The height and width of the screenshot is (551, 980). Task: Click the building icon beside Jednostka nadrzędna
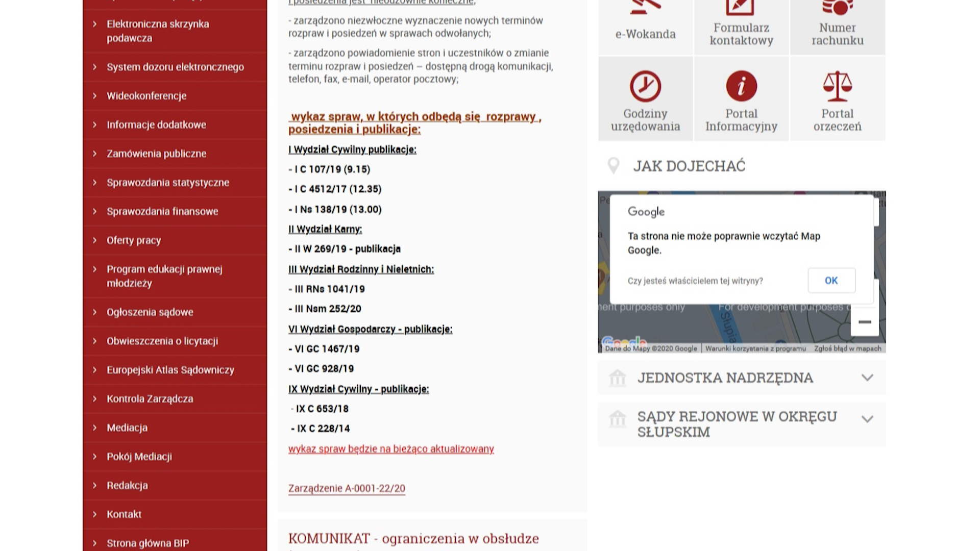click(617, 378)
